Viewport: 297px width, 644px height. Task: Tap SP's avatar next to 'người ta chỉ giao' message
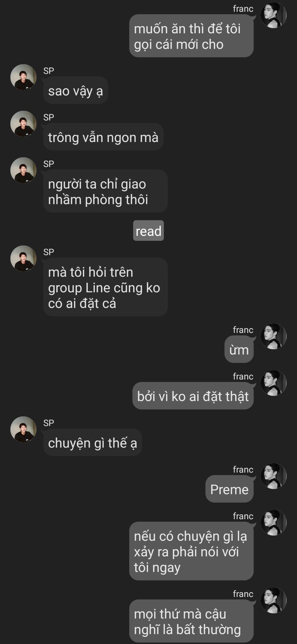click(x=23, y=170)
